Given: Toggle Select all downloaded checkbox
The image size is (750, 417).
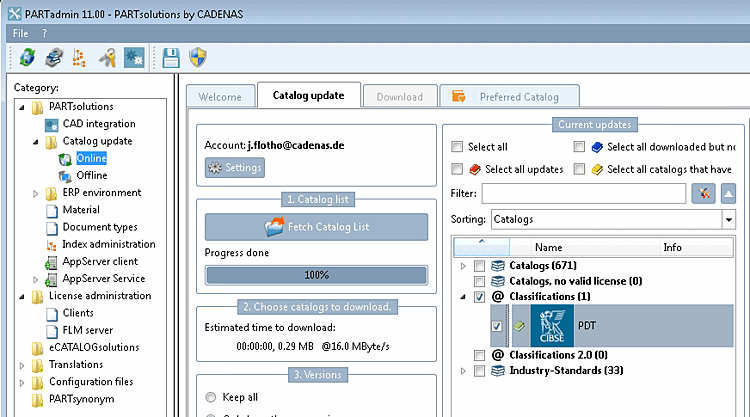Looking at the screenshot, I should [x=579, y=146].
